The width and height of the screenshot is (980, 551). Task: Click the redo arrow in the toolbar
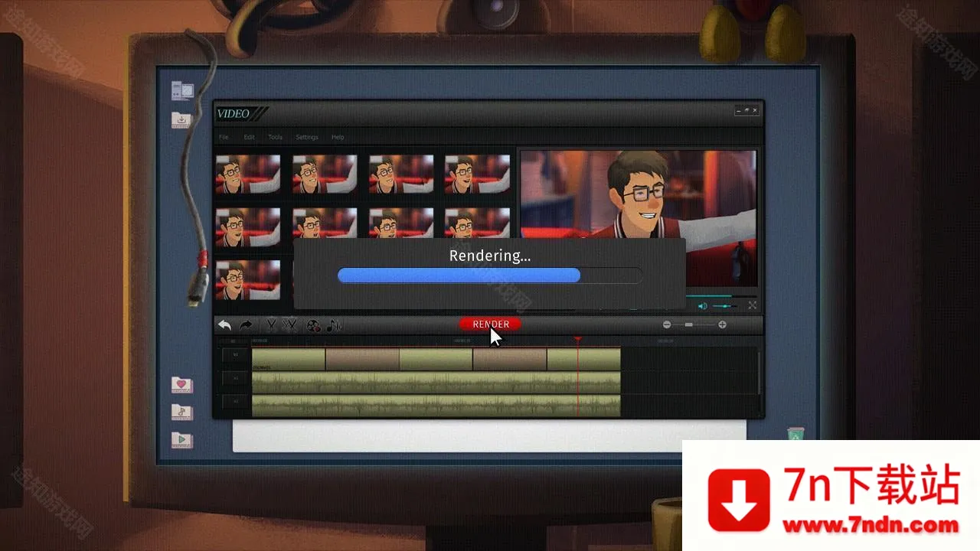(x=246, y=325)
